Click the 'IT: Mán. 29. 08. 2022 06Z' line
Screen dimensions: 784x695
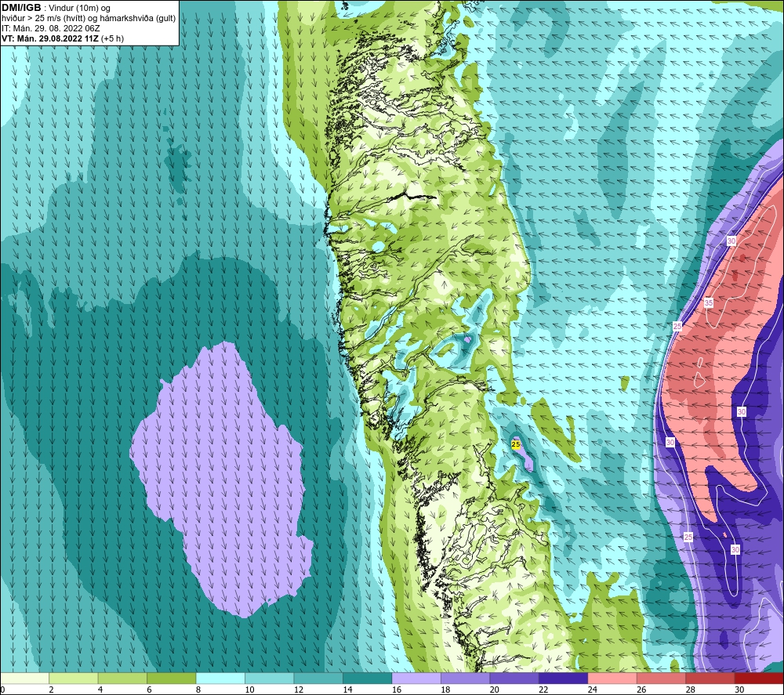click(50, 28)
